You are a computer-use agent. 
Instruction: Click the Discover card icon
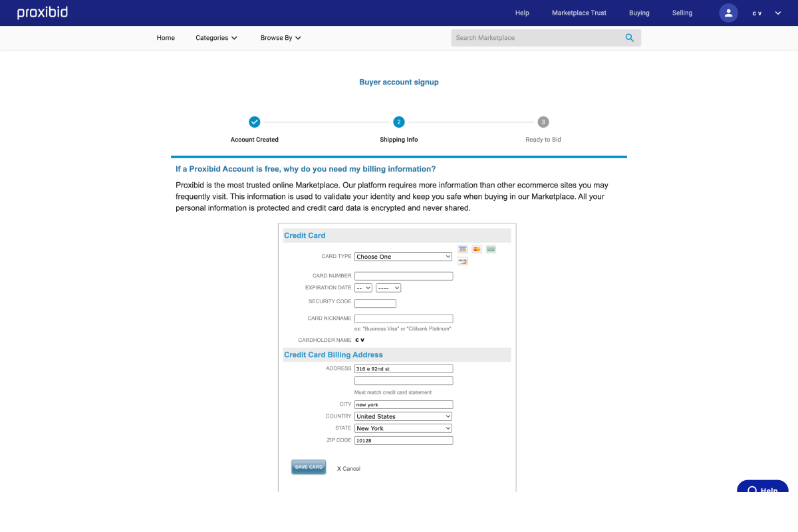point(463,261)
